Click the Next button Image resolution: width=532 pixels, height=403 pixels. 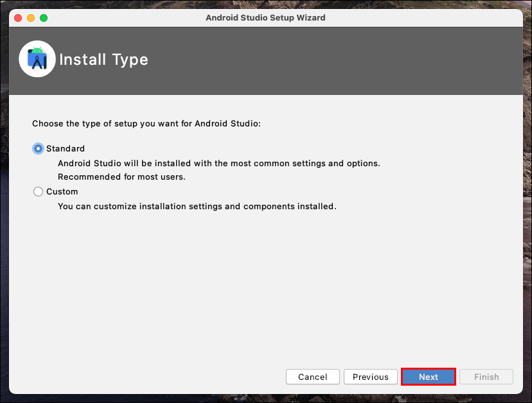coord(428,377)
